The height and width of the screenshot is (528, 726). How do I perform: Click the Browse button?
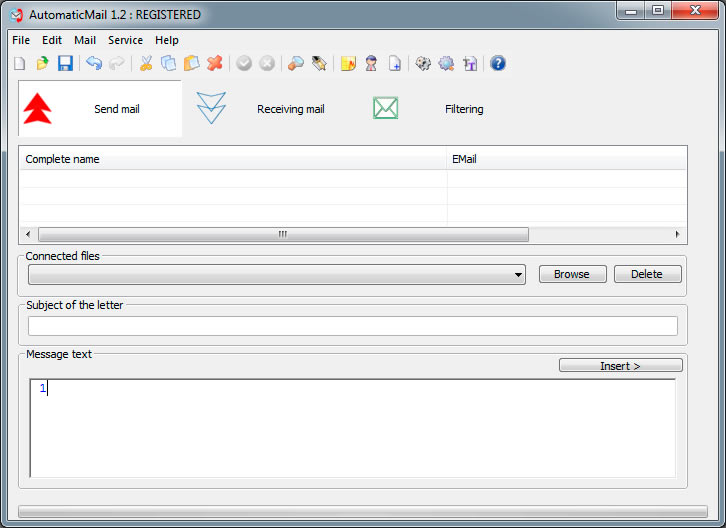(571, 274)
